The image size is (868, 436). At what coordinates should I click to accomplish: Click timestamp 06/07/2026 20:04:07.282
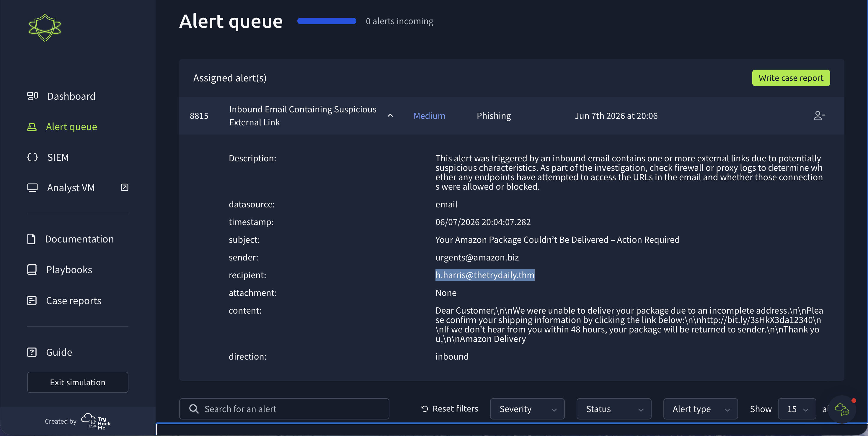[x=483, y=222]
